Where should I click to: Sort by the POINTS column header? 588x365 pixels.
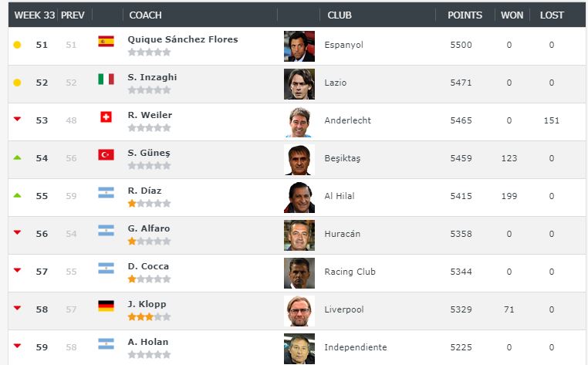click(x=465, y=15)
